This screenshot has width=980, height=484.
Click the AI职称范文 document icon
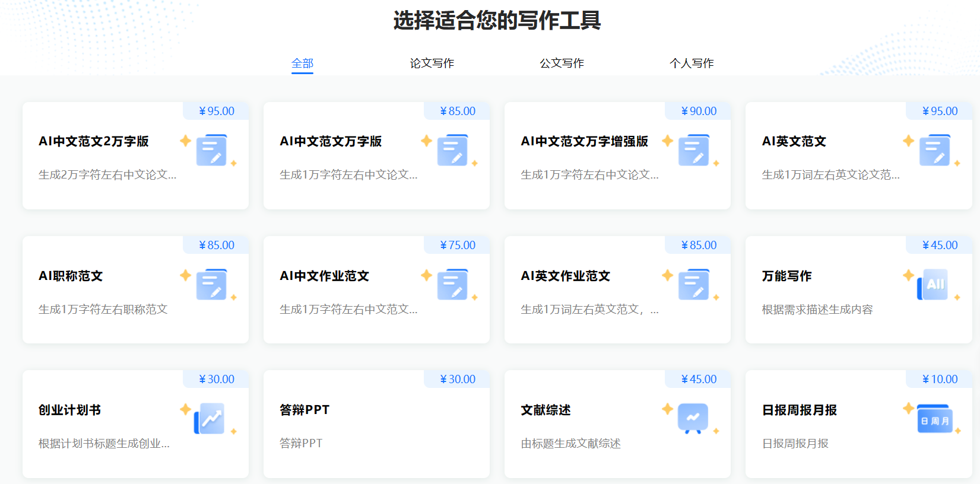coord(211,285)
